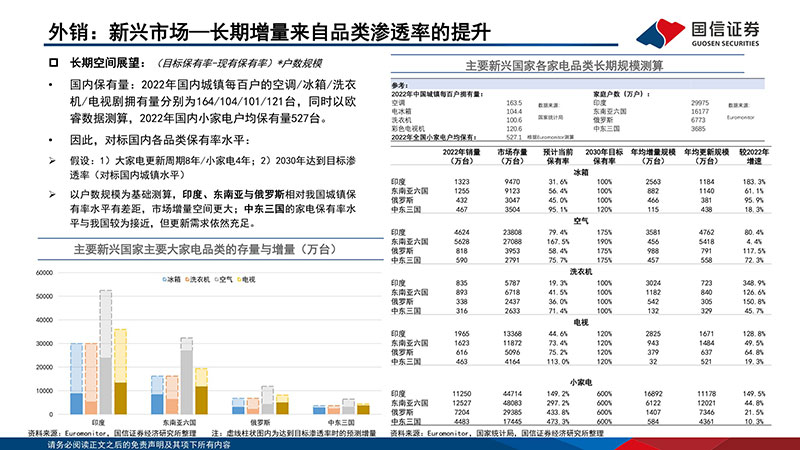Click the 348.9% growth value under 洗衣机

[754, 283]
